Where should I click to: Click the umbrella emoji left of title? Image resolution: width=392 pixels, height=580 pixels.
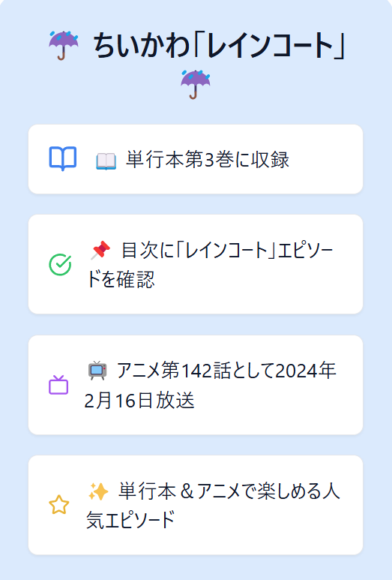click(x=64, y=46)
